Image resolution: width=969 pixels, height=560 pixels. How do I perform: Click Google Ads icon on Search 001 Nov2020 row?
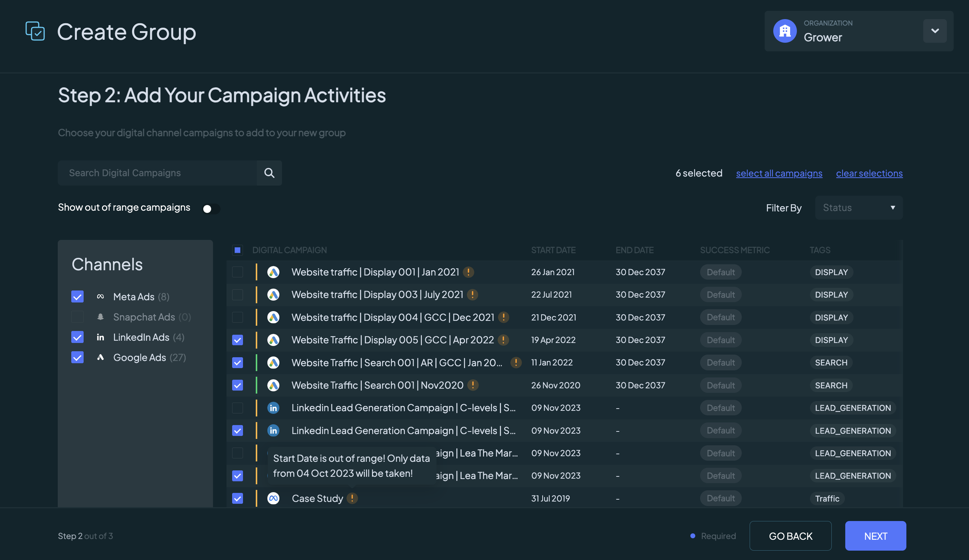(x=273, y=385)
